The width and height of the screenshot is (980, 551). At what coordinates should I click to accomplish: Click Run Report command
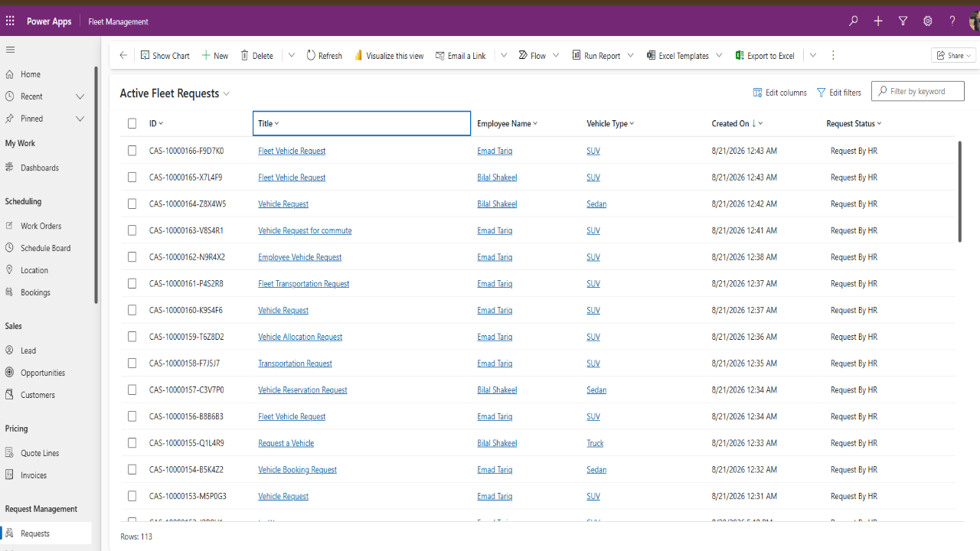coord(596,56)
